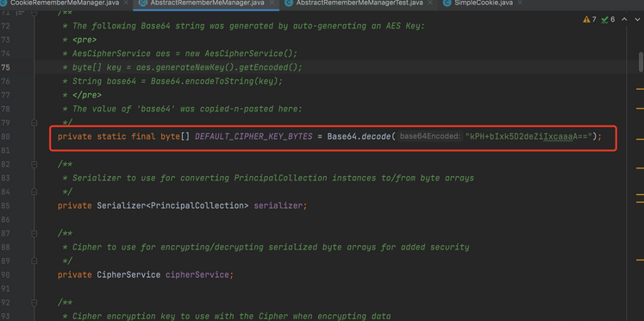Switch to the AbstractRememberMeManagerTest.java tab
Image resolution: width=644 pixels, height=321 pixels.
(354, 3)
